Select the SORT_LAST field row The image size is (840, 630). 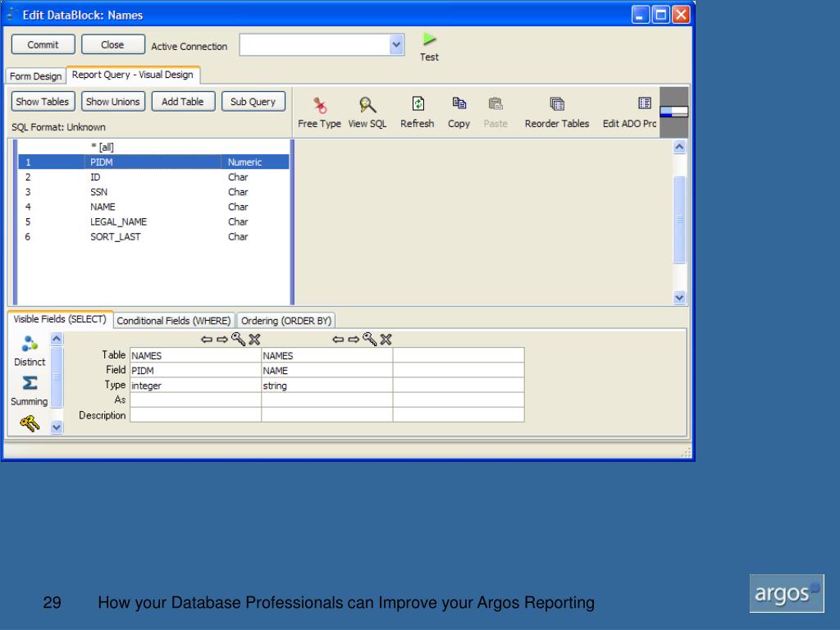click(x=153, y=237)
